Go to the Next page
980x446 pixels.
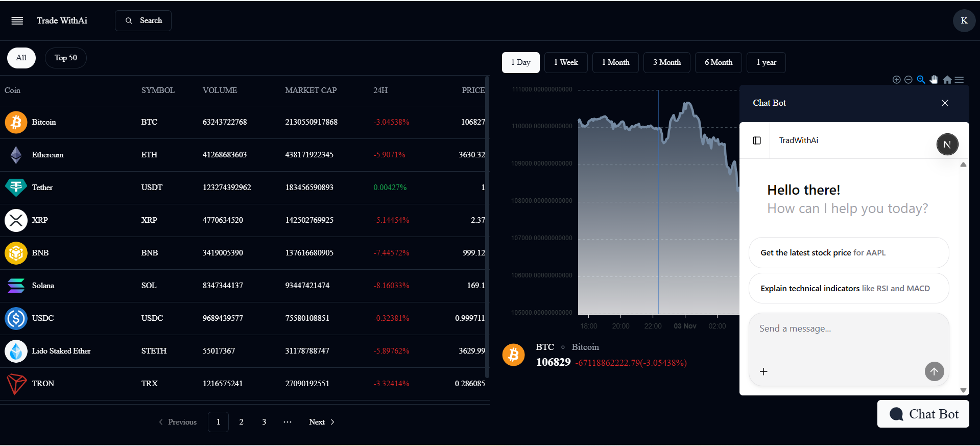[322, 422]
